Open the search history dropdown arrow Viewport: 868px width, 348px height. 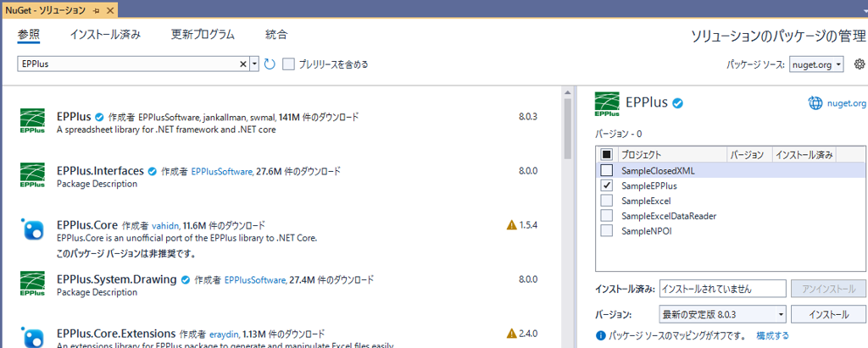(254, 64)
